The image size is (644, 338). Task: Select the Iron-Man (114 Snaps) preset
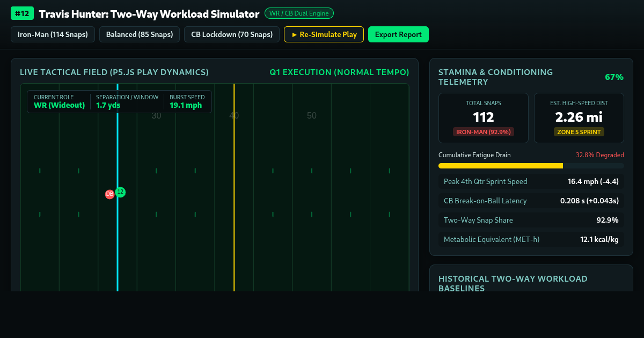pyautogui.click(x=53, y=34)
